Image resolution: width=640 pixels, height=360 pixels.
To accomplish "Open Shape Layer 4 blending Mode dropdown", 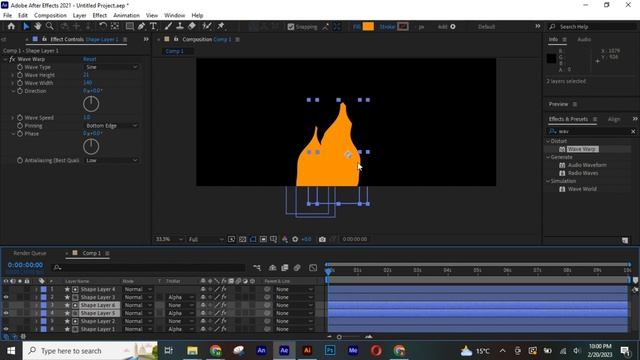I will point(138,289).
